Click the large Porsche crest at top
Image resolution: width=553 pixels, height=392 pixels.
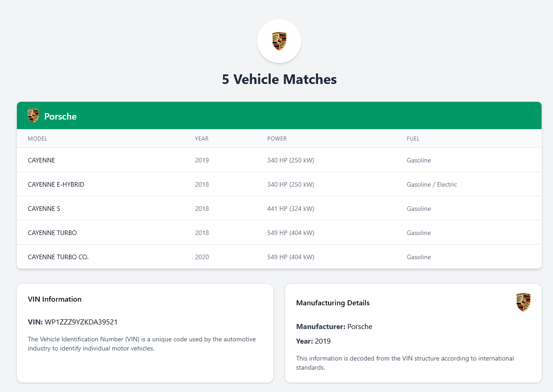point(279,41)
